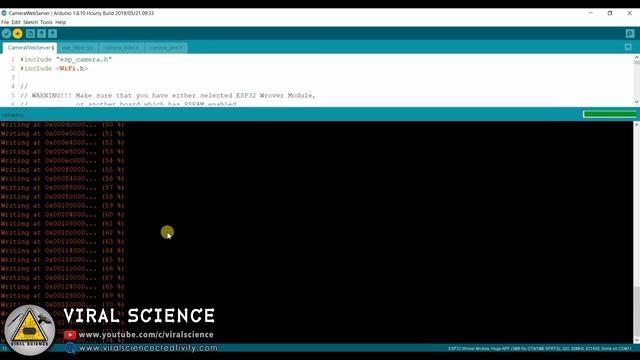
Task: Click the console line showing (59 %)
Action: coord(62,205)
